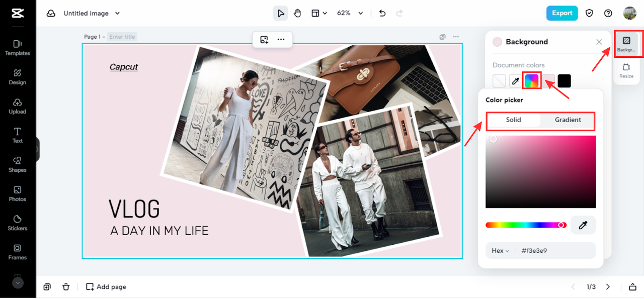Click the Export button
Image resolution: width=644 pixels, height=299 pixels.
[x=562, y=14]
